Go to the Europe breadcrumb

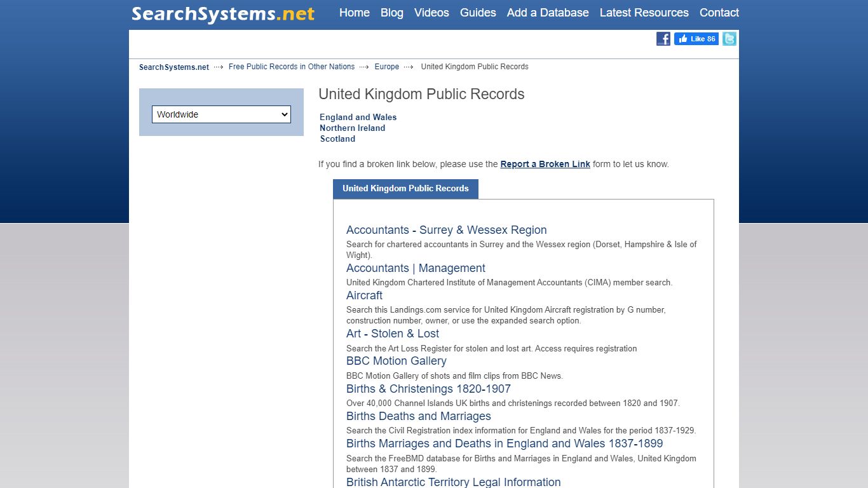pos(387,67)
